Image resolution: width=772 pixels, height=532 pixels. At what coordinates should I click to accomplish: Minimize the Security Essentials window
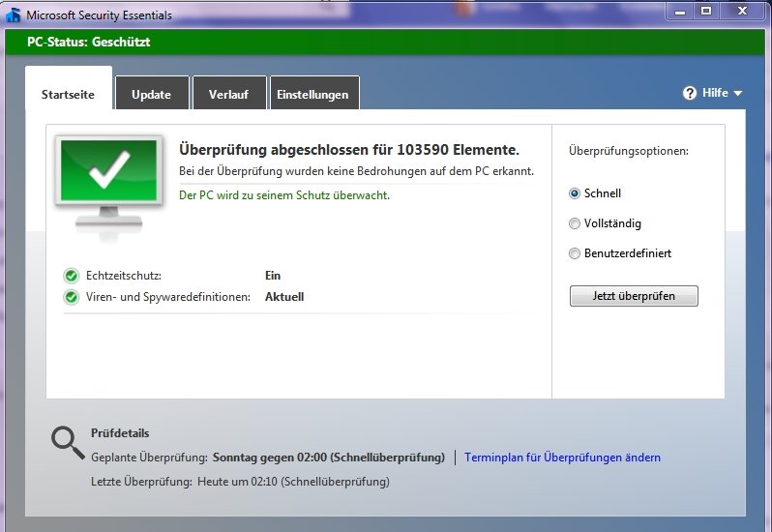click(x=680, y=12)
